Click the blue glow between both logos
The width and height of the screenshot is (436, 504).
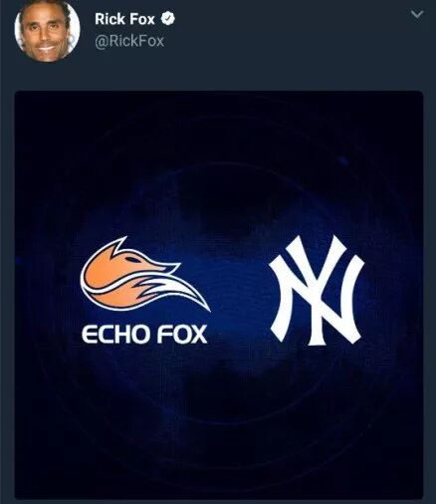point(239,289)
